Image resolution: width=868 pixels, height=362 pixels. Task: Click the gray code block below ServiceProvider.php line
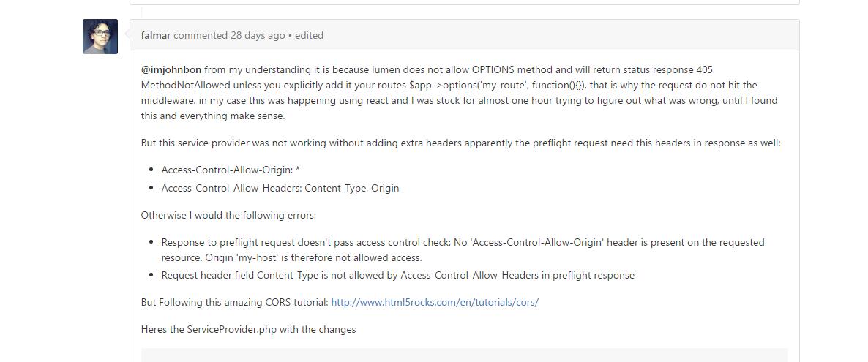(465, 355)
